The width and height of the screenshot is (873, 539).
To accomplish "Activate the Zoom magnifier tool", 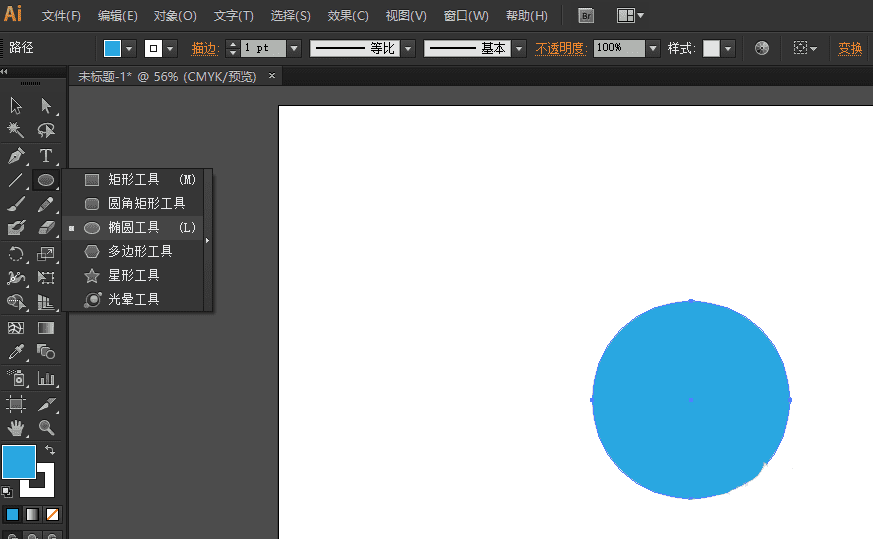I will point(46,428).
